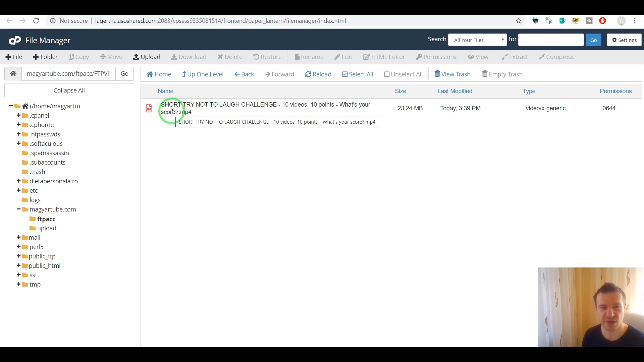Click the video file icon in list
Viewport: 644px width, 362px height.
tap(149, 108)
